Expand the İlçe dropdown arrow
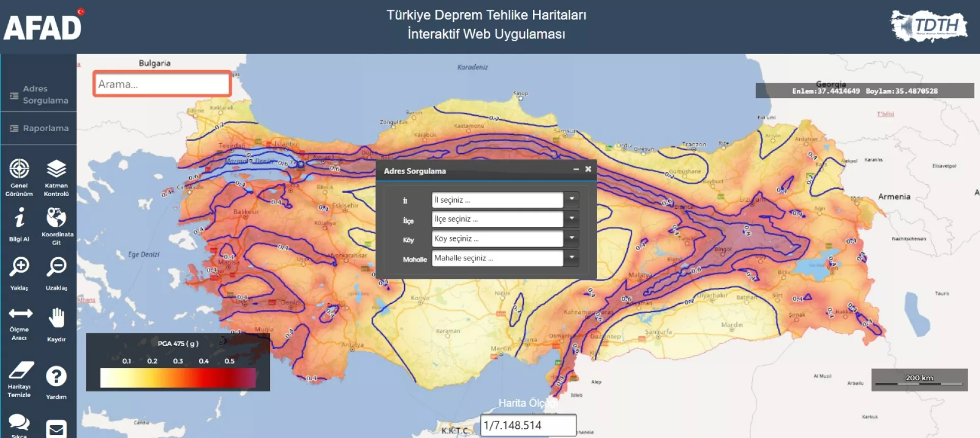 572,219
